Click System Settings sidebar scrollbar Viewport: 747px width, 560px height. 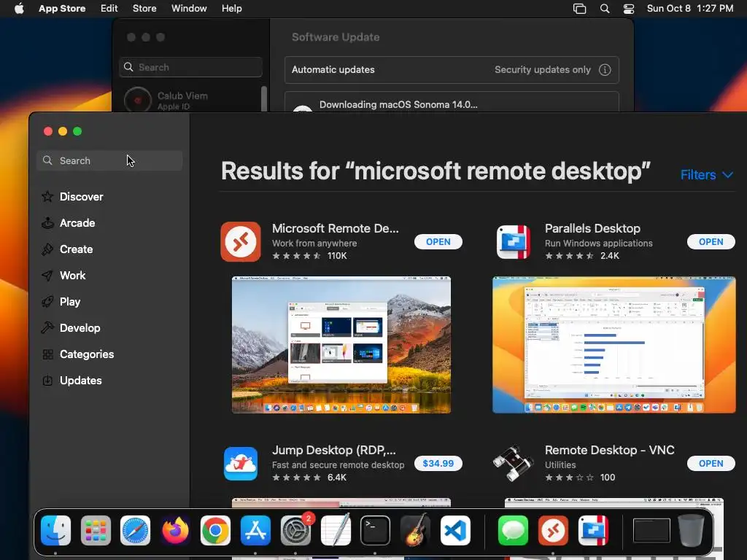[x=264, y=99]
